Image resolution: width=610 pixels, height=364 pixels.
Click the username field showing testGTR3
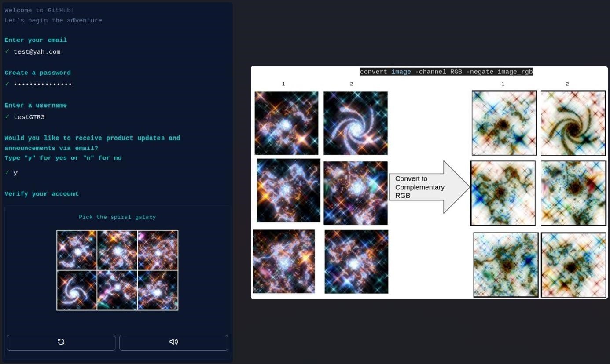29,117
